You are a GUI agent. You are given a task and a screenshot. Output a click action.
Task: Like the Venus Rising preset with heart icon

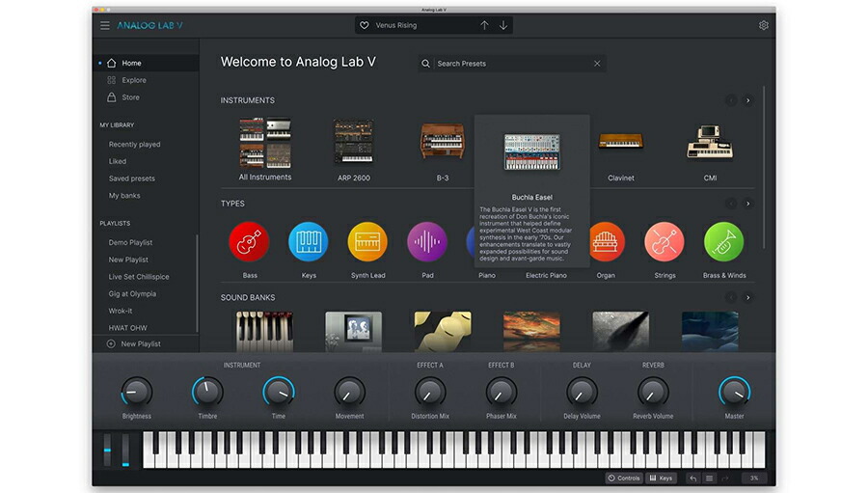[x=365, y=25]
